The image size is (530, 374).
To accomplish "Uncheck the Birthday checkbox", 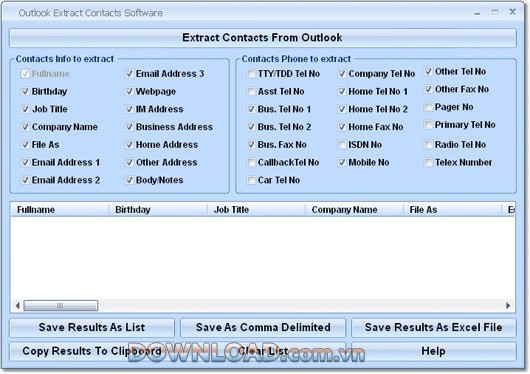I will point(25,91).
